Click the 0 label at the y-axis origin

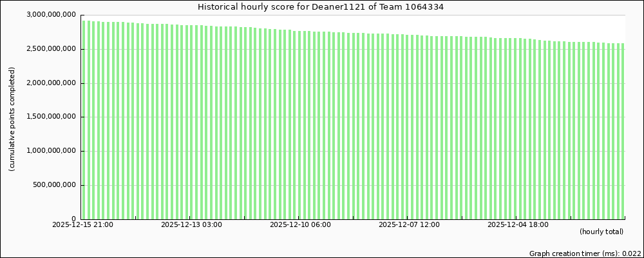point(73,219)
